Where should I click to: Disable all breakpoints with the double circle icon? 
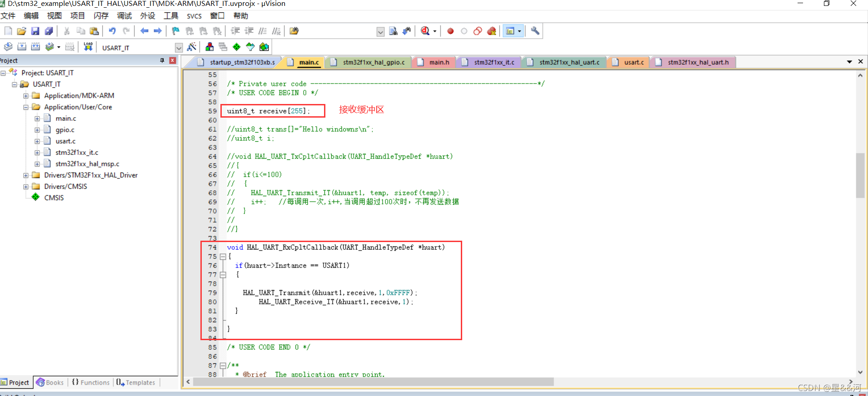478,31
